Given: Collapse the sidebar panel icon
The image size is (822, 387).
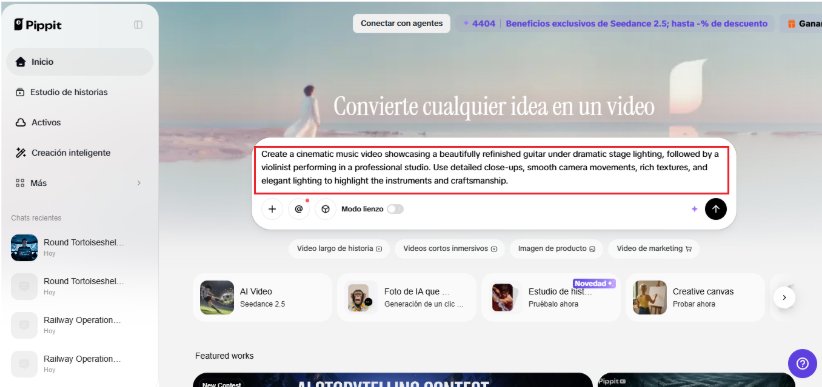Looking at the screenshot, I should tap(138, 25).
